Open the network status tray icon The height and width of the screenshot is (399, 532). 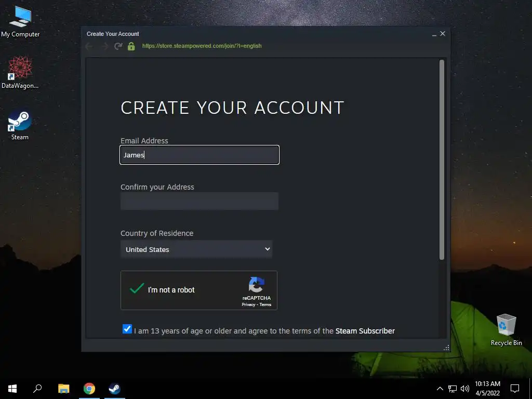click(453, 389)
